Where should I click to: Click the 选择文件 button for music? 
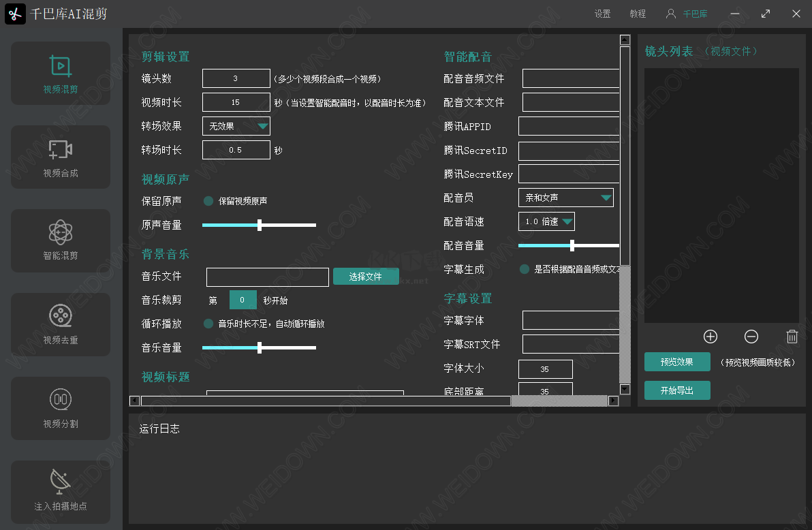point(366,277)
